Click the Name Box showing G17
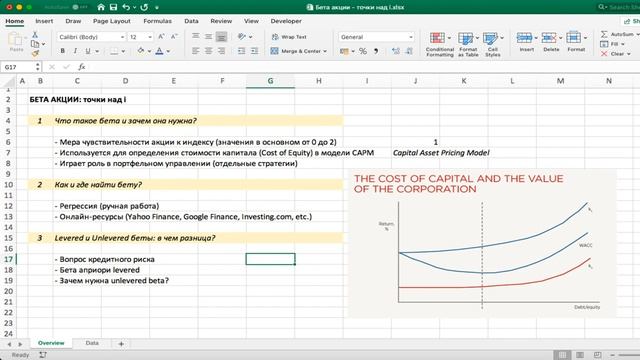 click(x=21, y=67)
